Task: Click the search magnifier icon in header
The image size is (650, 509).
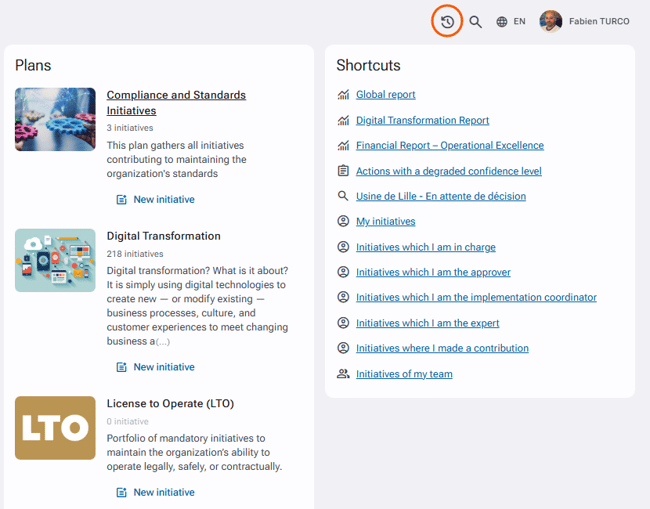Action: point(475,22)
